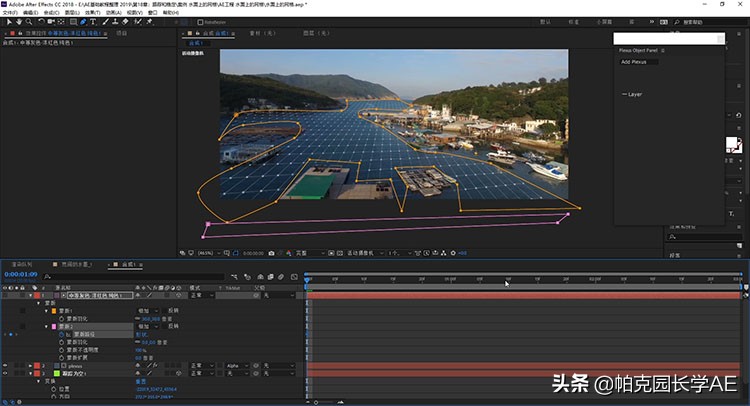Image resolution: width=750 pixels, height=406 pixels.
Task: Hide the plexus layer with eye toggle
Action: (x=5, y=367)
